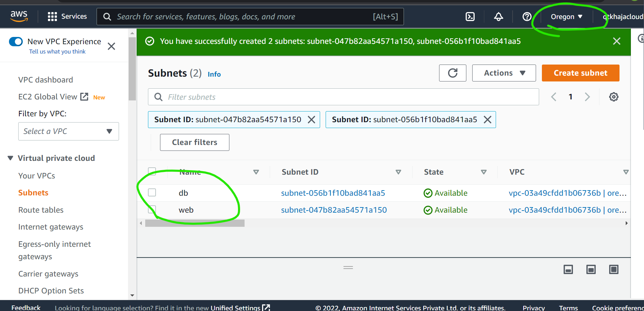Set details panel to half-height view icon
The image size is (644, 311).
[591, 269]
